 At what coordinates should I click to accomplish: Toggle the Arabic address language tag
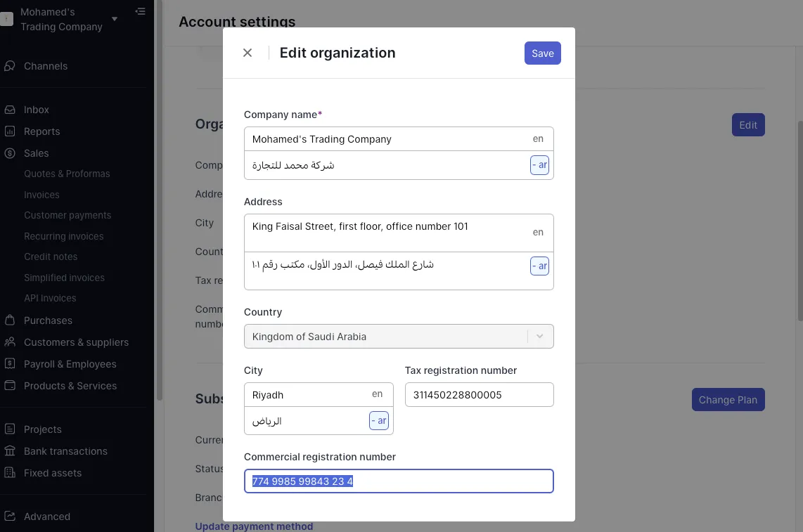pyautogui.click(x=539, y=266)
